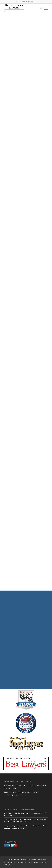Screen dimensions: 52x868
Task: Click the Abramson, Brown & Dugan logo
Action: [14, 8]
